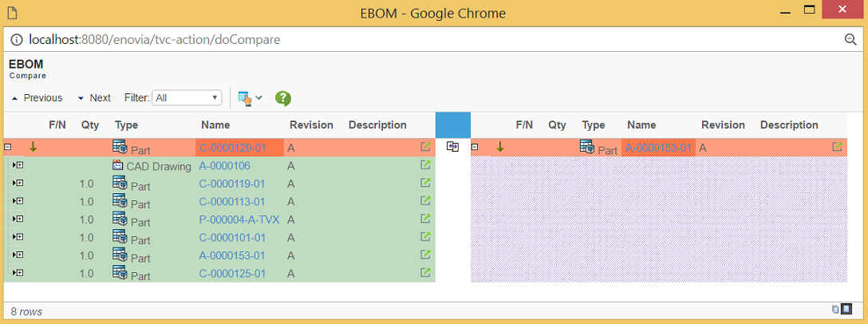Open the Filter dropdown
Image resolution: width=868 pixels, height=324 pixels.
[x=187, y=97]
